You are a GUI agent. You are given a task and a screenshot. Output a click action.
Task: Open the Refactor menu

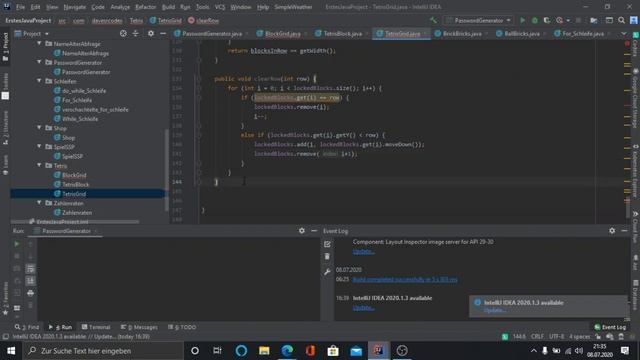pyautogui.click(x=145, y=7)
